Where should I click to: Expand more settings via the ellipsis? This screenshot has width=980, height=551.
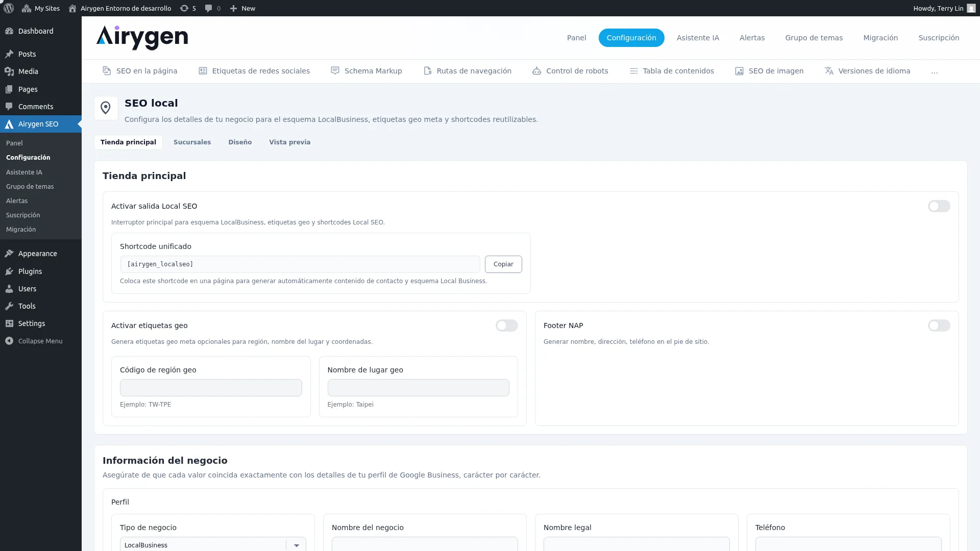click(934, 71)
